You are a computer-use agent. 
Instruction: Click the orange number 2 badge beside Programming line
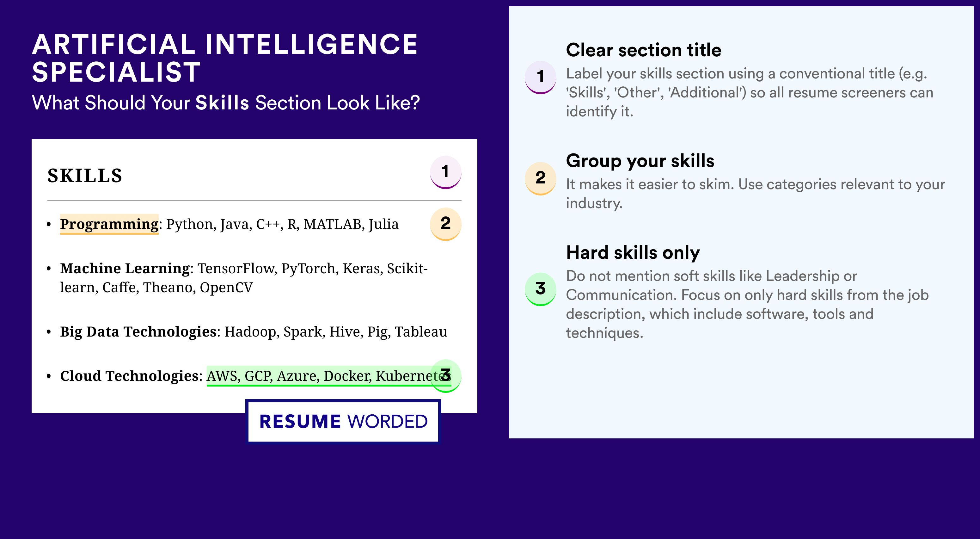tap(445, 224)
